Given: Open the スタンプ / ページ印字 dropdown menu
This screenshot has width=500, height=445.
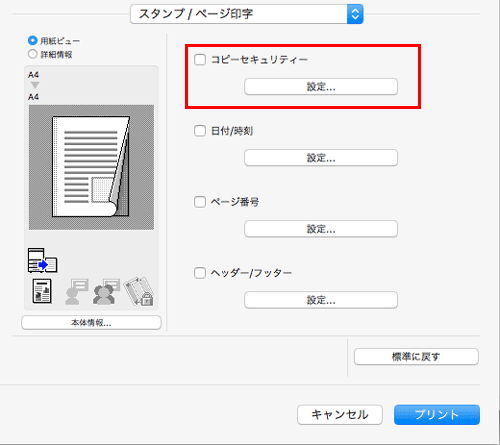Looking at the screenshot, I should pos(247,14).
